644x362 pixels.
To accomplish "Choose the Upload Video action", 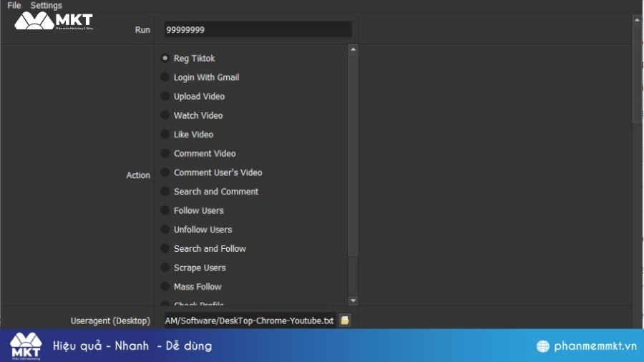I will 192,97.
